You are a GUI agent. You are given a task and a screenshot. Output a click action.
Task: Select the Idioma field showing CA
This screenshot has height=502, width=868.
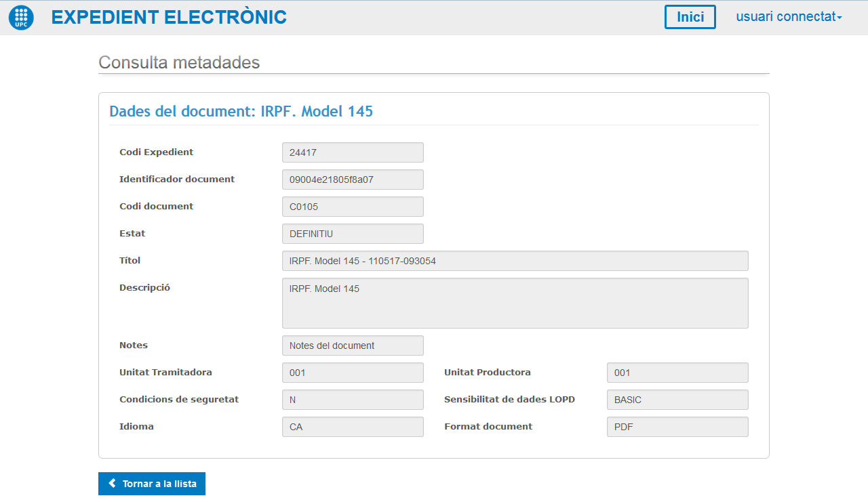pyautogui.click(x=353, y=427)
